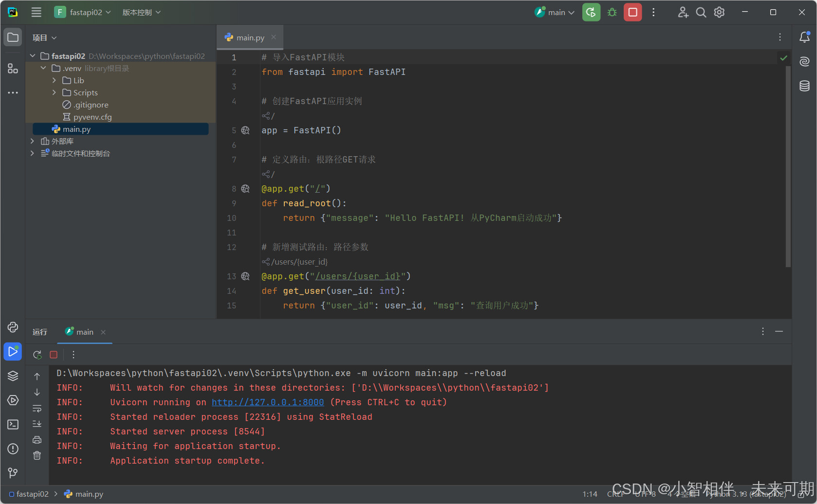This screenshot has width=817, height=504.
Task: Open the 项目 view dropdown
Action: pyautogui.click(x=44, y=37)
